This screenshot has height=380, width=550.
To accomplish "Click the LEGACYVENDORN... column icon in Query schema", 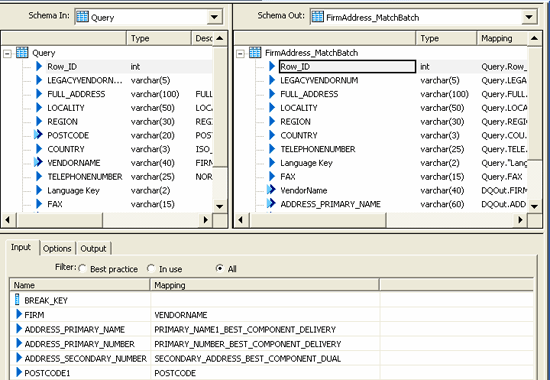I will point(39,80).
